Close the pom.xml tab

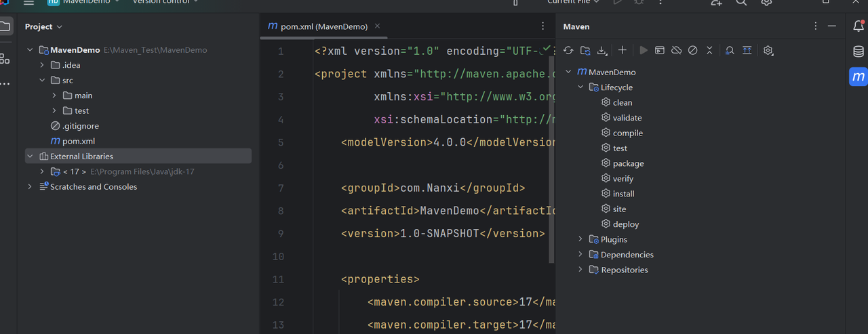(378, 26)
